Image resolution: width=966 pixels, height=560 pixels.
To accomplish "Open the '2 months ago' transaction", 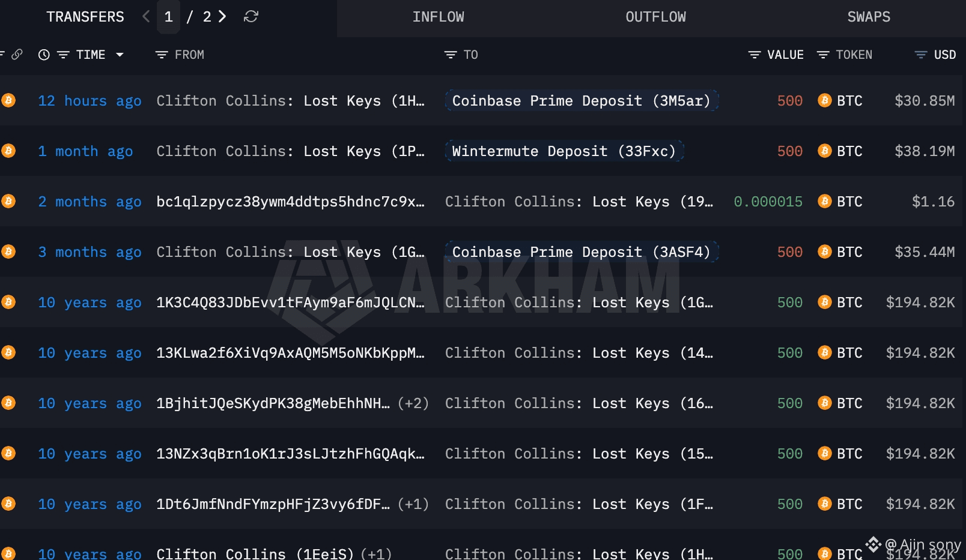I will [90, 202].
